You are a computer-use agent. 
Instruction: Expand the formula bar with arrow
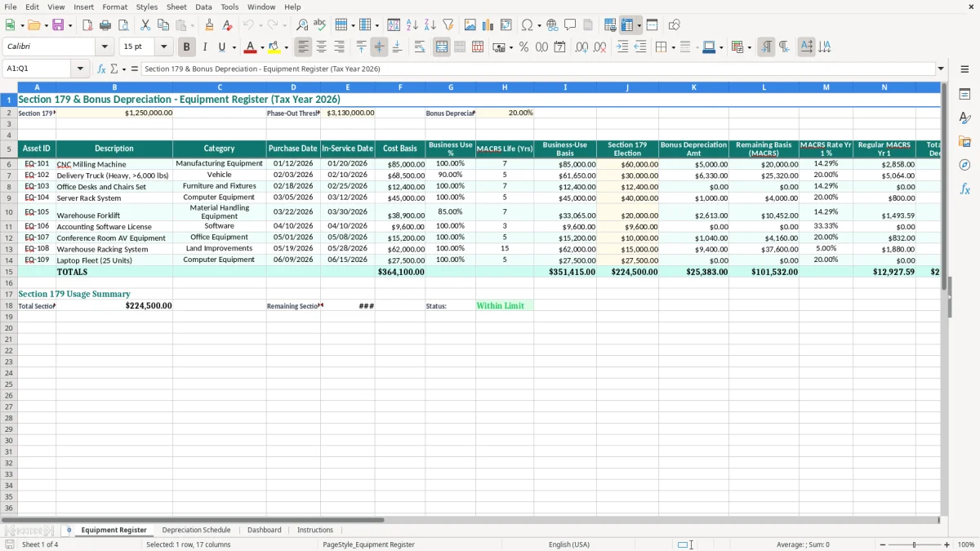(x=941, y=69)
